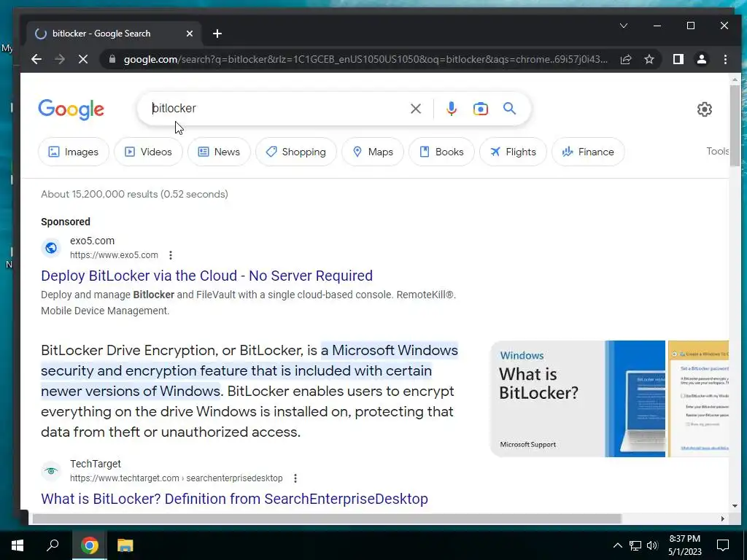This screenshot has width=747, height=560.
Task: Click the vertical page scrollbar
Action: pyautogui.click(x=735, y=125)
